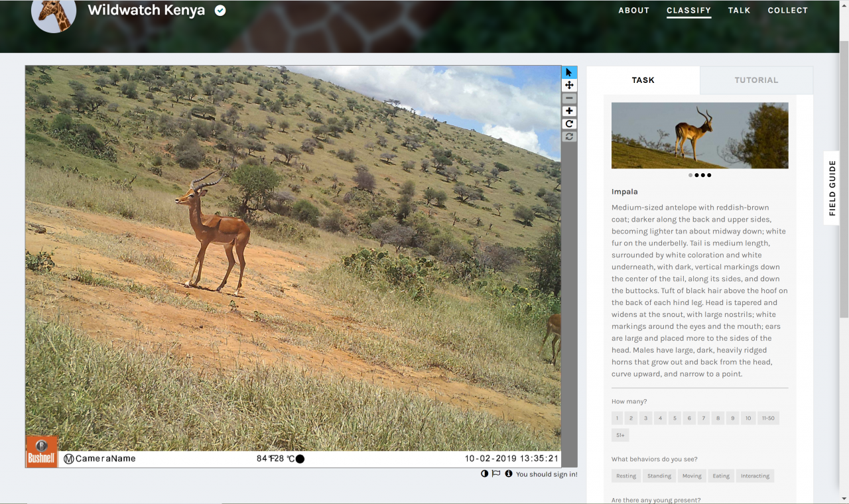
Task: Select 9 for How many
Action: tap(732, 418)
